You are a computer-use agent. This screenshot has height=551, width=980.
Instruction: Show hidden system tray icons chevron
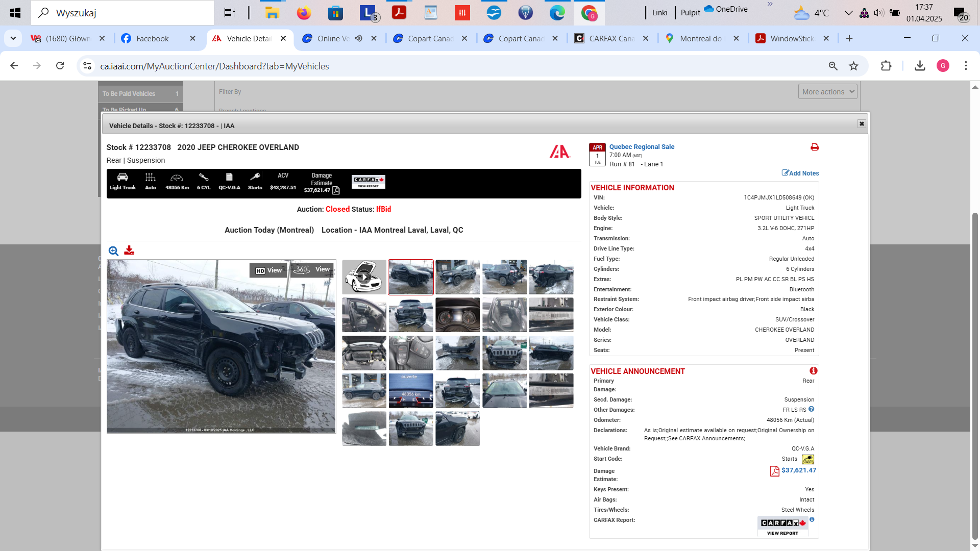tap(848, 13)
